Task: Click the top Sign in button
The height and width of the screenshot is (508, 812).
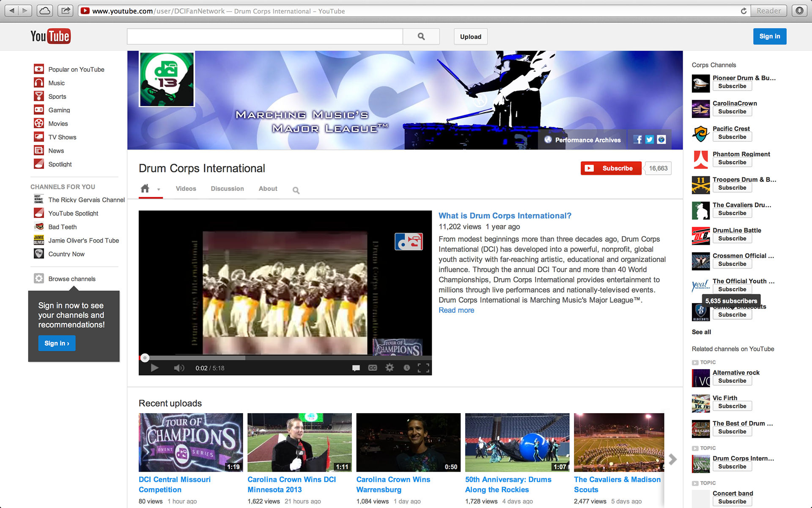Action: tap(770, 36)
